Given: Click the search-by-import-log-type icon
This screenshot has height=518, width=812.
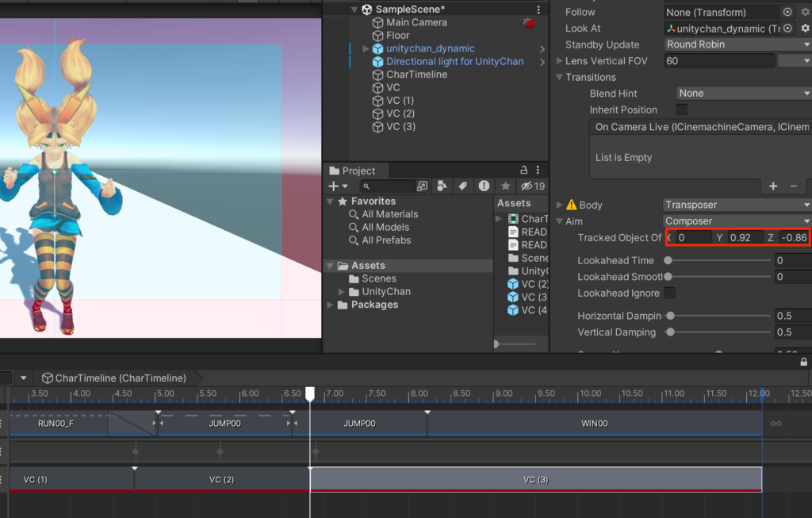Looking at the screenshot, I should point(485,186).
